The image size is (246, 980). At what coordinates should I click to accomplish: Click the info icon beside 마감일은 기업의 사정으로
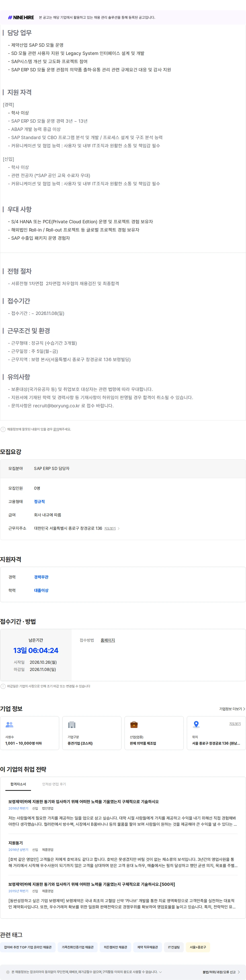[3, 686]
